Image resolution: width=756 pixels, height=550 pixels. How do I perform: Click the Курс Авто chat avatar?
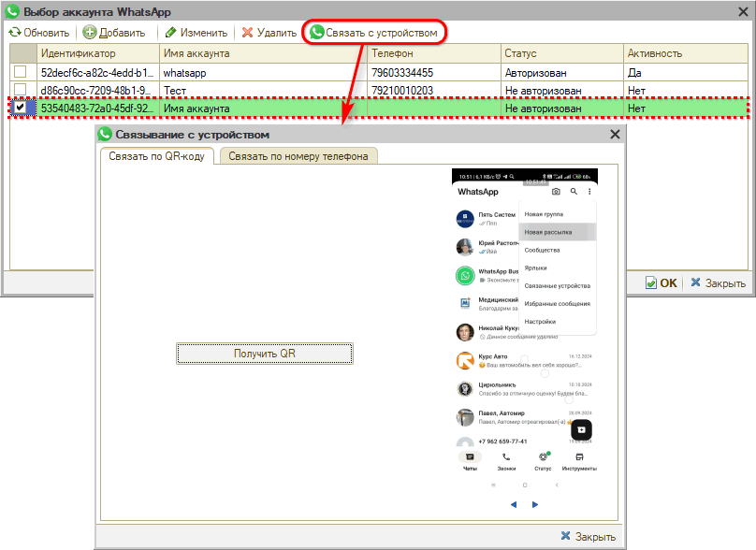[x=465, y=360]
